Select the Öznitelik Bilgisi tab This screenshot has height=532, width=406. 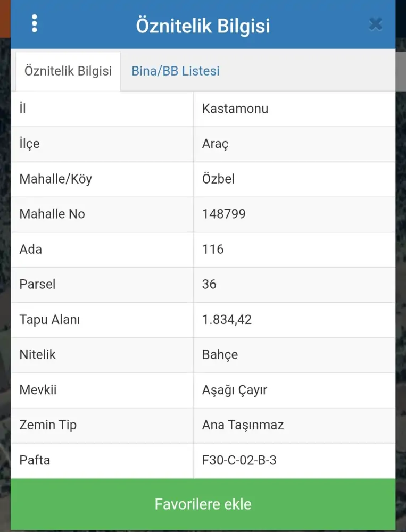(x=68, y=71)
